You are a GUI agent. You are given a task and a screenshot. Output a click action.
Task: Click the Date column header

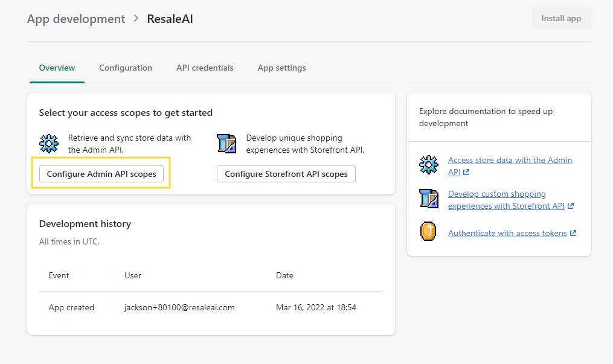(284, 275)
